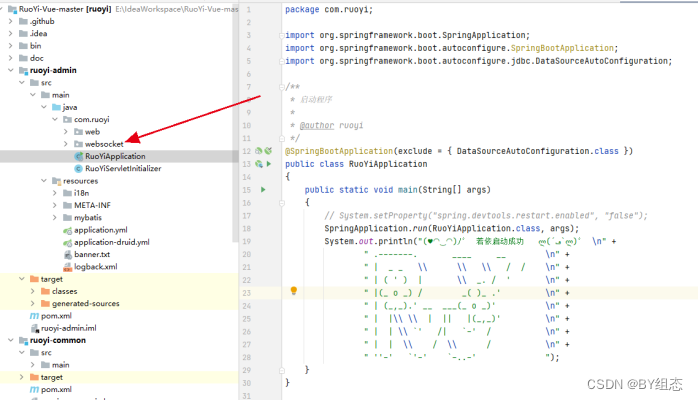
Task: Expand the generated-sources folder
Action: [x=32, y=303]
